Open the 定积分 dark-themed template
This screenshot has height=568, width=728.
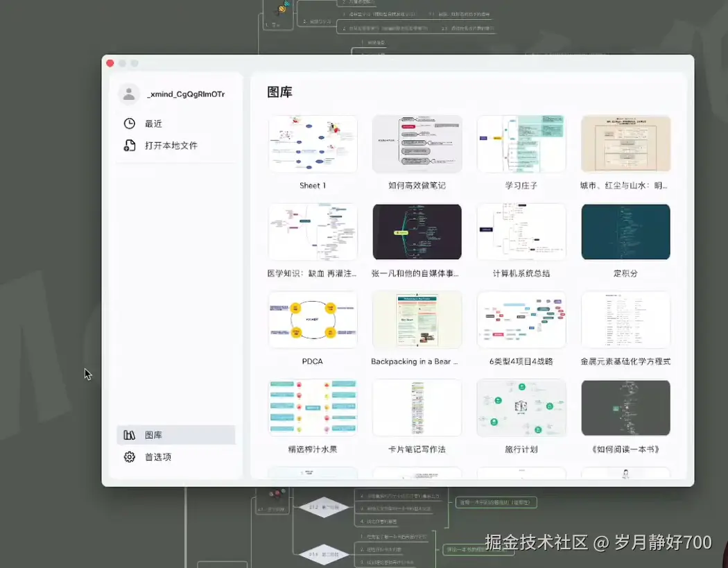coord(625,232)
